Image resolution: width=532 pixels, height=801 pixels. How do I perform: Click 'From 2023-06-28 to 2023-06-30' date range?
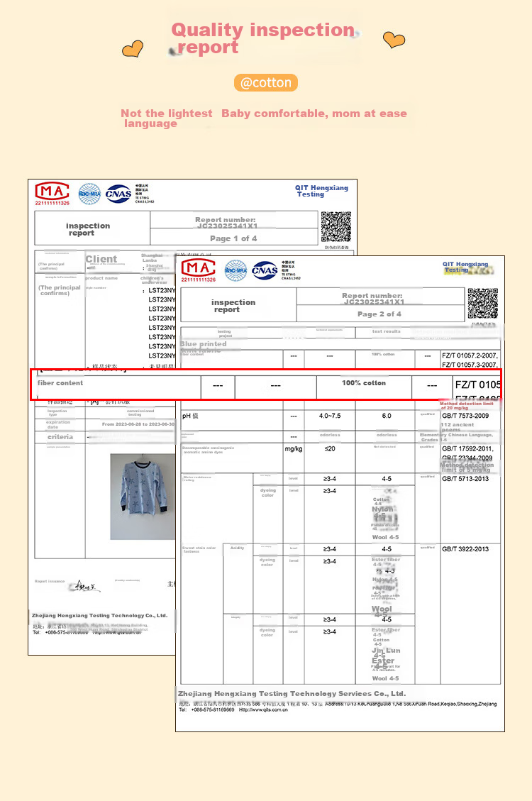pyautogui.click(x=138, y=424)
